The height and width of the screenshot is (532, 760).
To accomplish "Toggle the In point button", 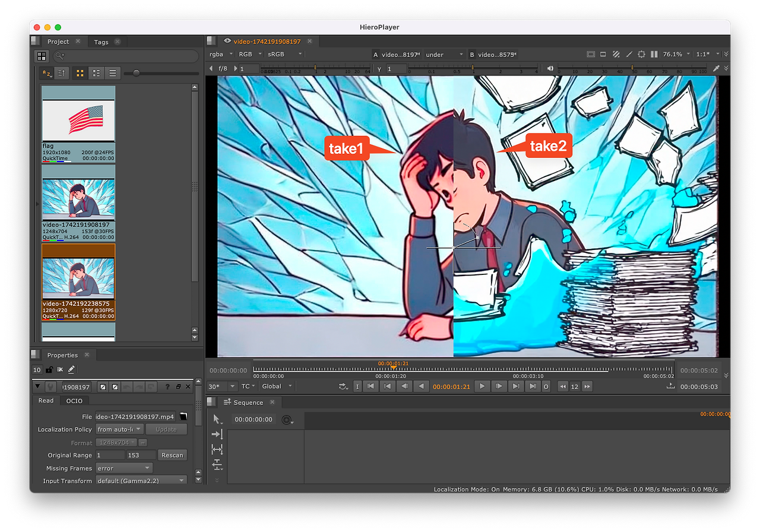I will click(357, 387).
